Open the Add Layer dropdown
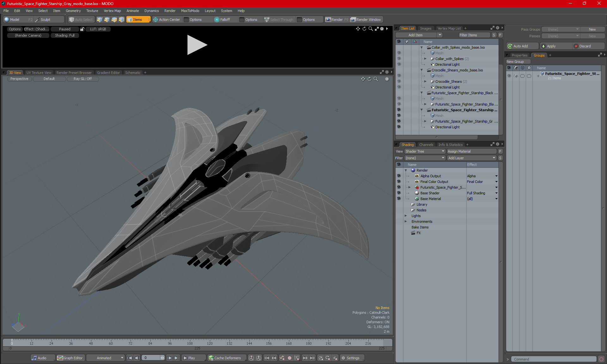Image resolution: width=607 pixels, height=364 pixels. [x=472, y=158]
